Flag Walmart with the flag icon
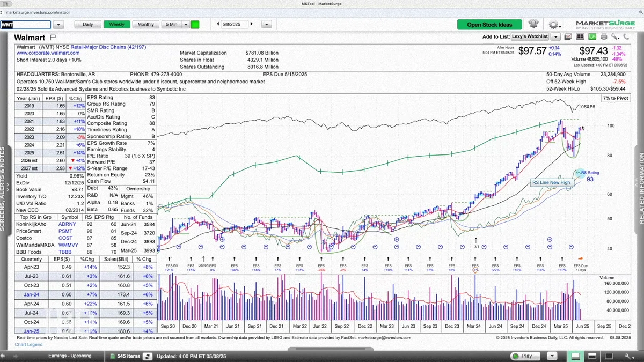644x362 pixels. tap(53, 37)
